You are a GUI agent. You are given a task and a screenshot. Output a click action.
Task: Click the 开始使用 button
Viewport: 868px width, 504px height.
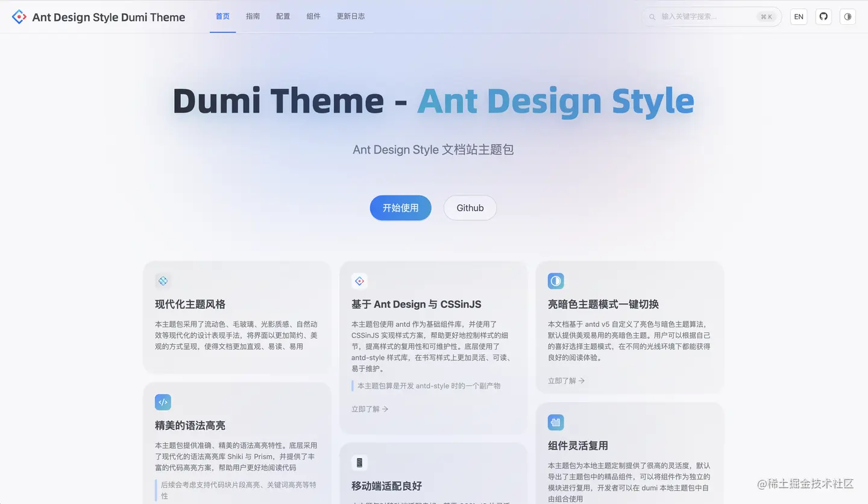401,208
